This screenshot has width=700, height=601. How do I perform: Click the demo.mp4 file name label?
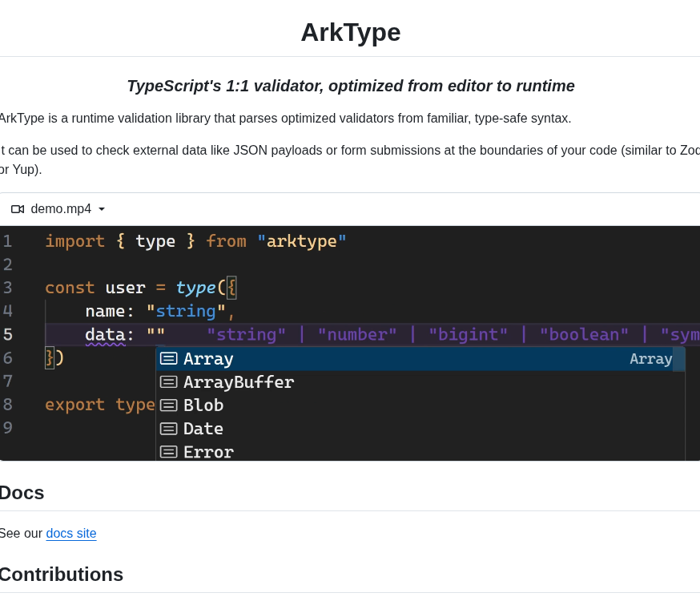pos(61,209)
